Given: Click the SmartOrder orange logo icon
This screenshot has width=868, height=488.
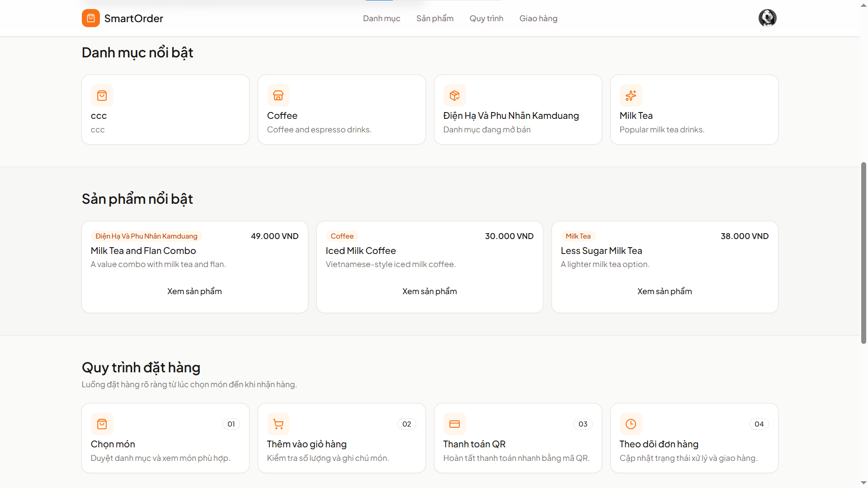Looking at the screenshot, I should (x=90, y=18).
